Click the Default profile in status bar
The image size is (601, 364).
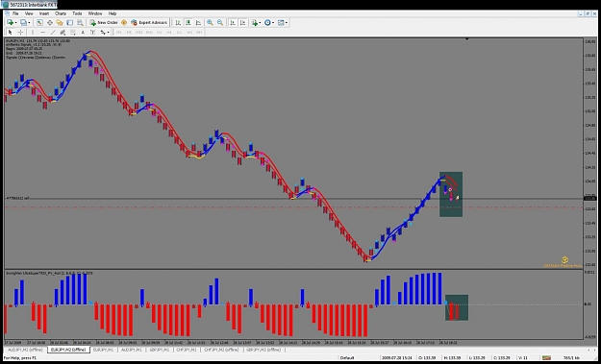tap(347, 358)
